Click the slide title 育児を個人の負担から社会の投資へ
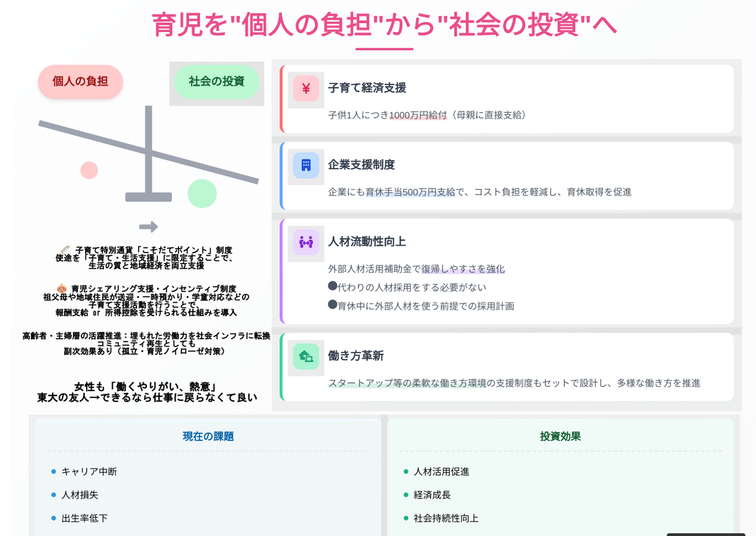The image size is (756, 536). point(384,25)
